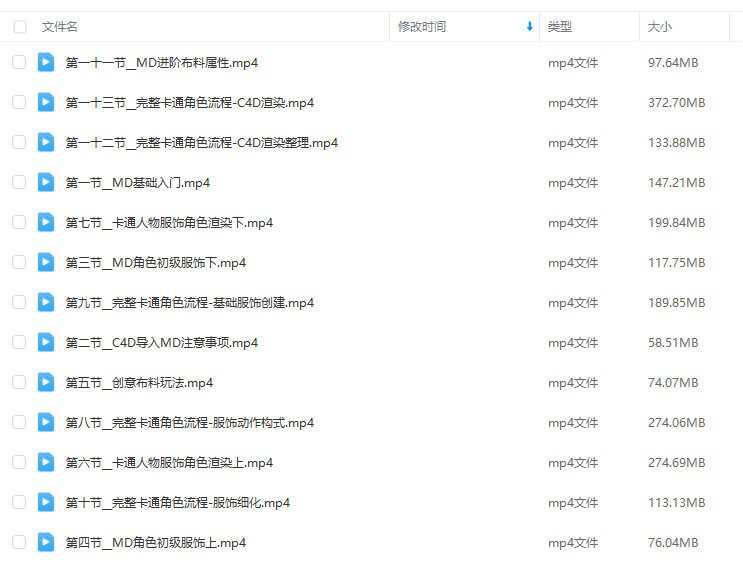Click the size value 189.85MB
Screen dimensions: 743x582
pyautogui.click(x=677, y=302)
